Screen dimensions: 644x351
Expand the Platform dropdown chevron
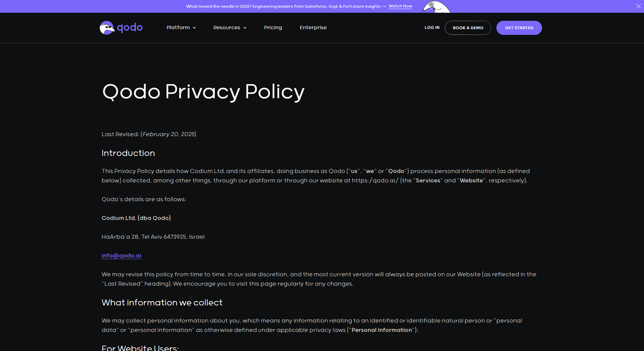coord(194,28)
